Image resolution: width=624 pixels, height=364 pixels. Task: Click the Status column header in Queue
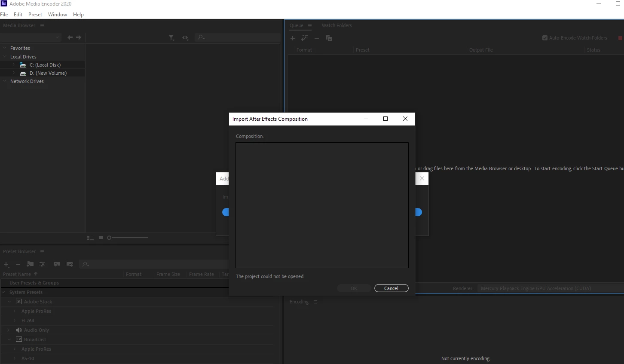point(593,50)
